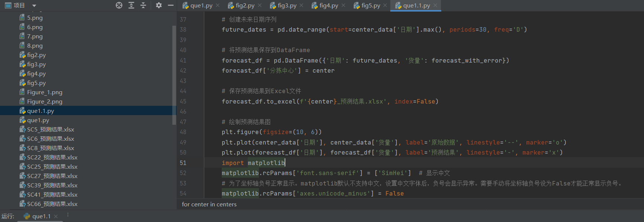Click the project tree vertical scrollbar
Screen dimensions: 644x222
174,74
